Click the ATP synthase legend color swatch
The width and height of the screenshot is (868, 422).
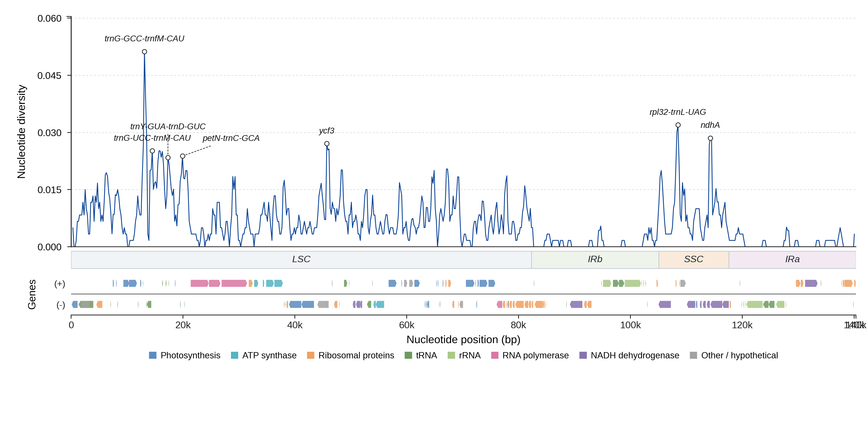pyautogui.click(x=235, y=355)
